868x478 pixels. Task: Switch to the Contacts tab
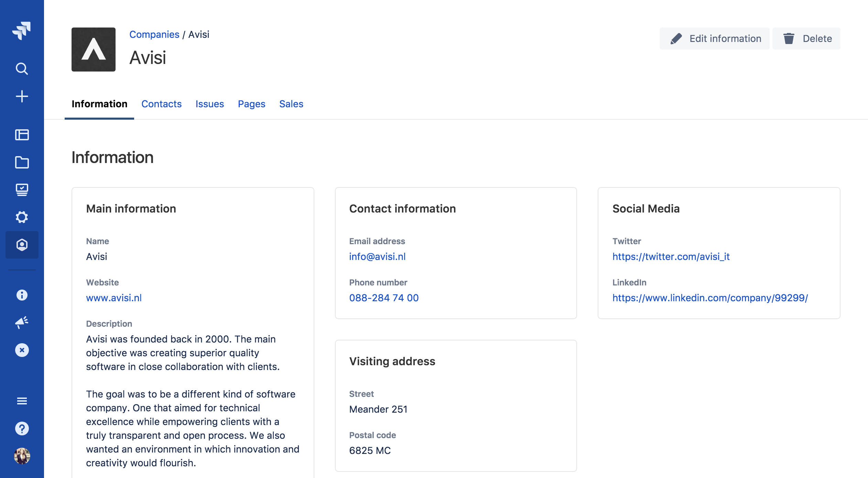click(161, 104)
